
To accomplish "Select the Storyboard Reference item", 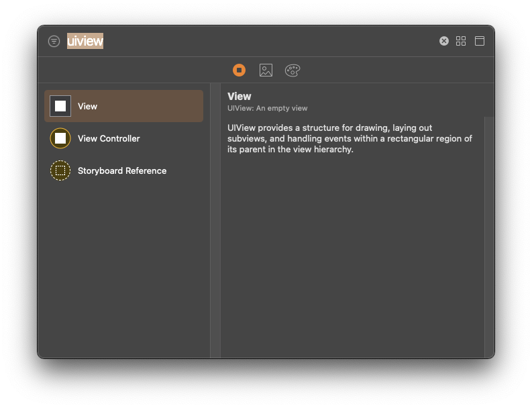I will pos(124,170).
